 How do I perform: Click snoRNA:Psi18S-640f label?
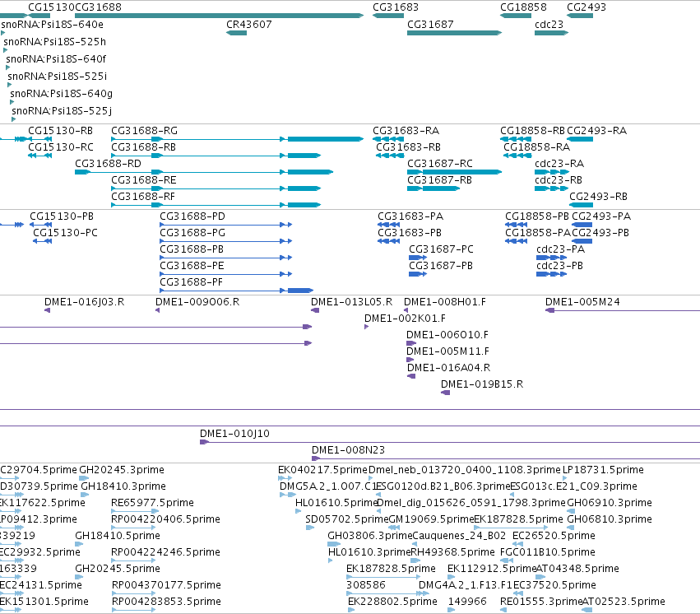(56, 59)
